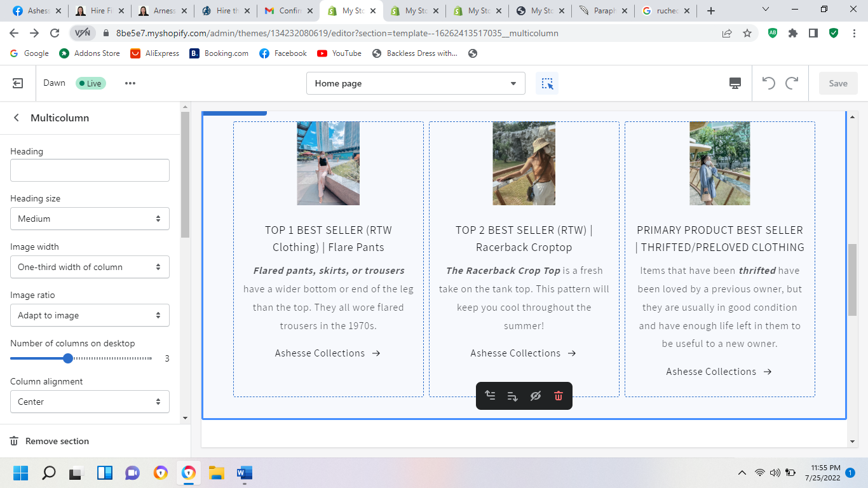Click the Save button
The width and height of the screenshot is (868, 488).
click(x=838, y=83)
